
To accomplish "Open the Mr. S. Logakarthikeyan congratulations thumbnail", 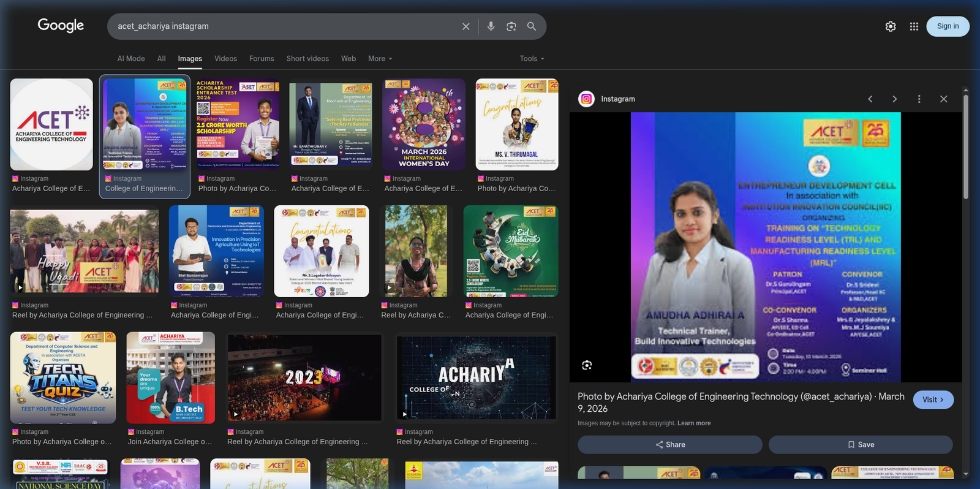I will pyautogui.click(x=322, y=251).
